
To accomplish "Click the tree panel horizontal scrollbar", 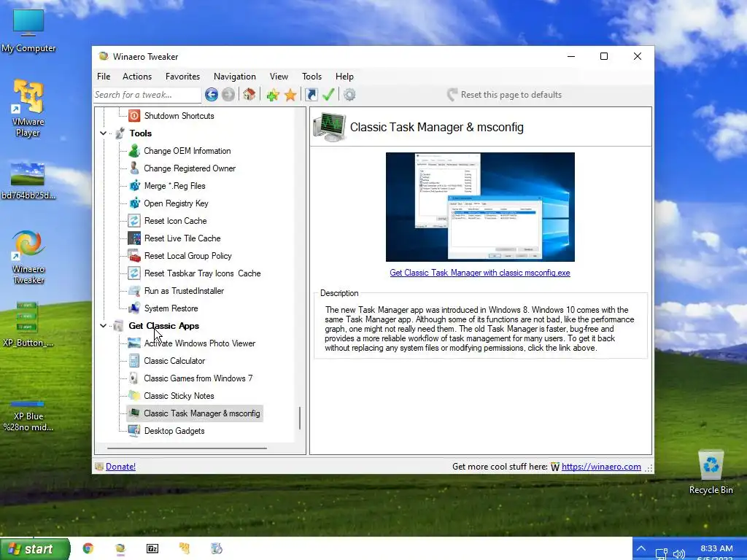I will (187, 448).
